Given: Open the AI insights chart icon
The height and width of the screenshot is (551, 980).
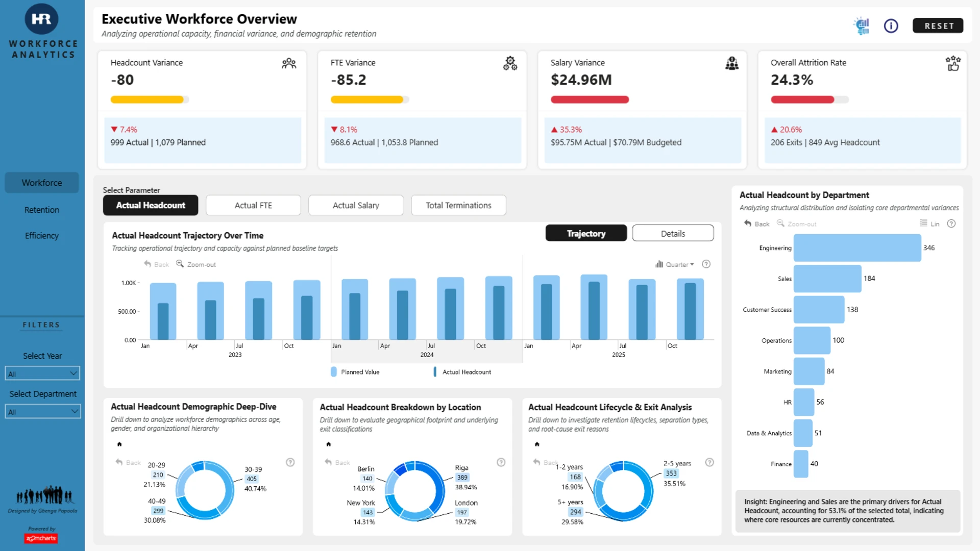Looking at the screenshot, I should (x=862, y=26).
